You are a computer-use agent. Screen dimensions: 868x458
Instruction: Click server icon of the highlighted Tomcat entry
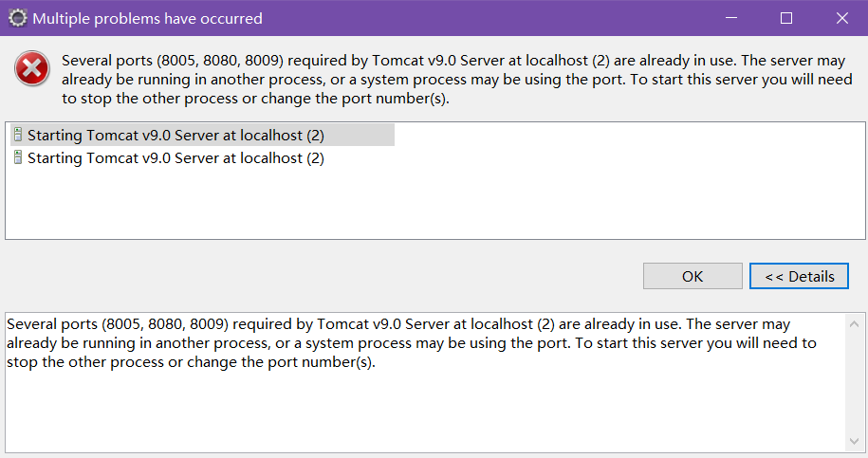coord(18,135)
